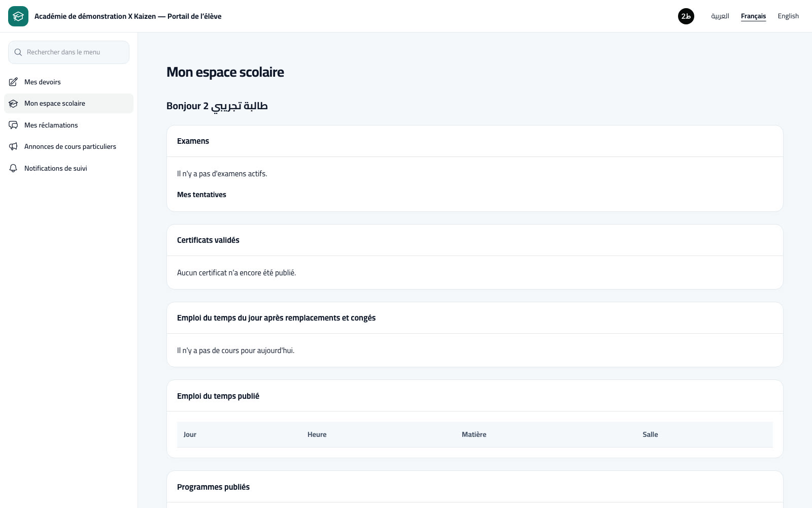Switch language to Français
812x508 pixels.
click(753, 16)
